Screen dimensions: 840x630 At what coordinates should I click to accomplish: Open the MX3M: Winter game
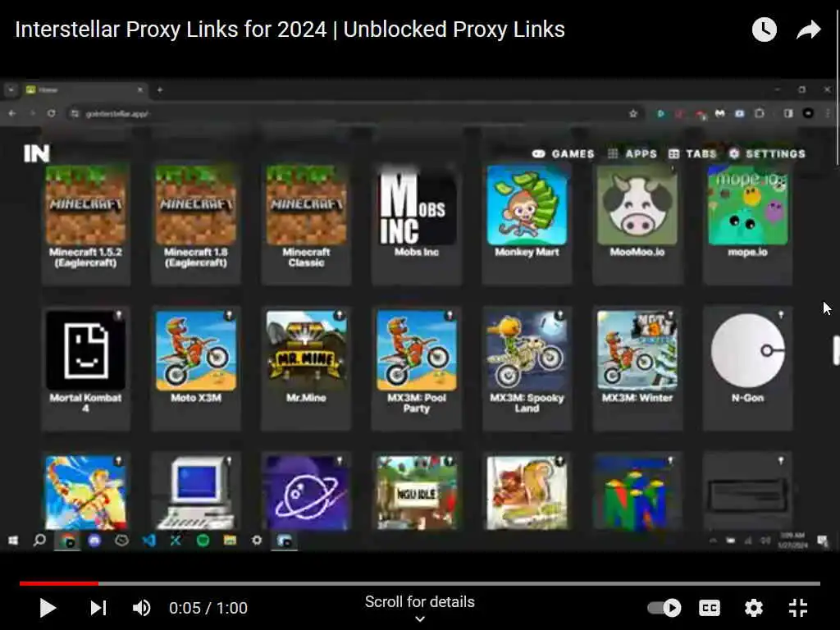(637, 368)
